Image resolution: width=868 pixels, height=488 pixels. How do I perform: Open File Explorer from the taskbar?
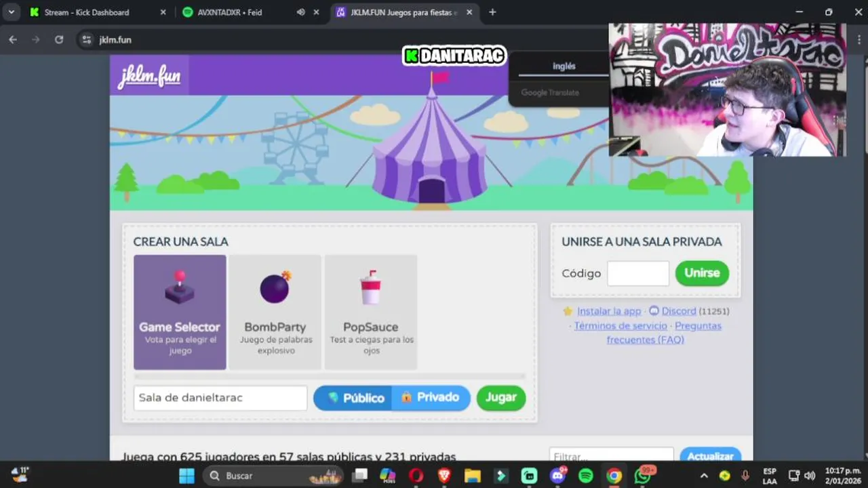tap(473, 476)
